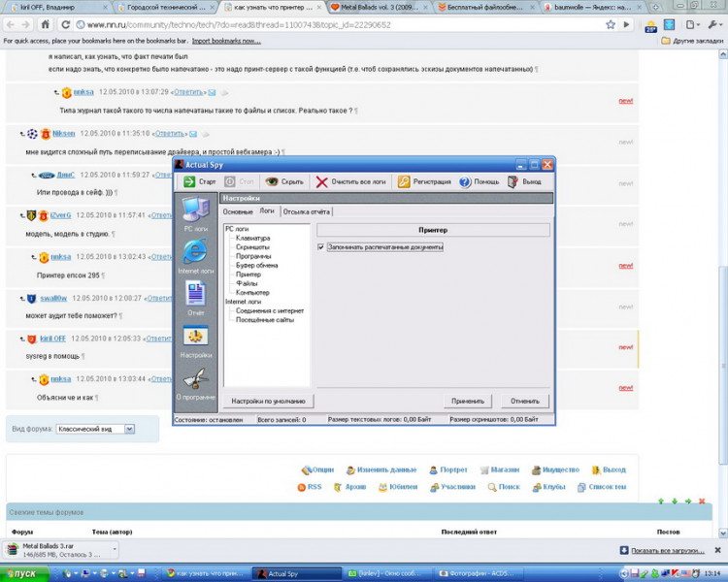Switch to Основные tab in settings
This screenshot has height=582, width=728.
click(238, 211)
